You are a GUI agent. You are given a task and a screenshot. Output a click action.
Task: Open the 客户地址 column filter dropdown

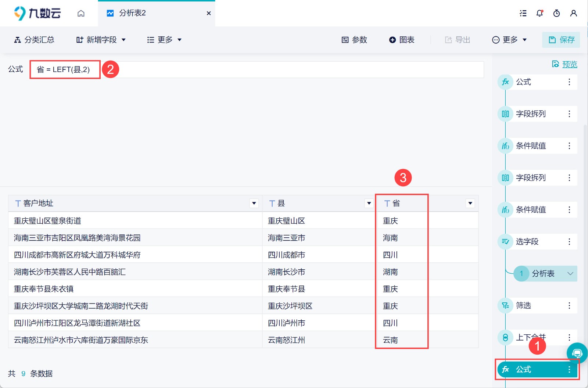click(254, 203)
